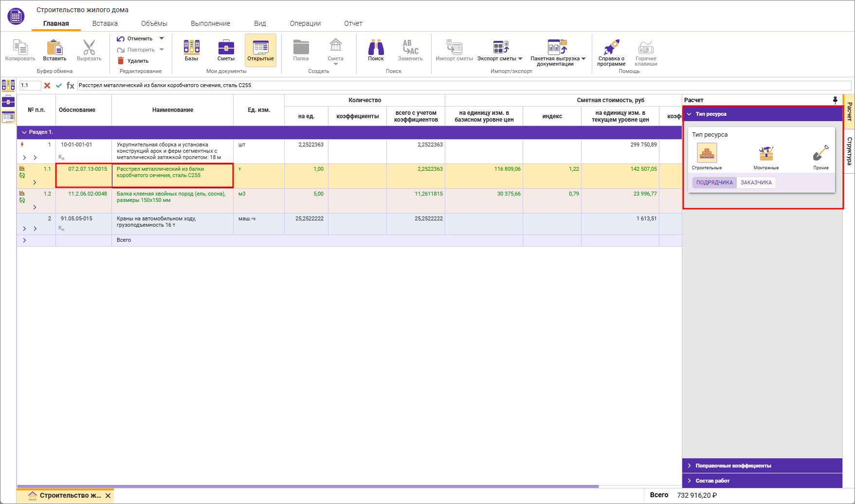The height and width of the screenshot is (504, 855).
Task: Click the pin icon in Расчет panel
Action: [835, 100]
